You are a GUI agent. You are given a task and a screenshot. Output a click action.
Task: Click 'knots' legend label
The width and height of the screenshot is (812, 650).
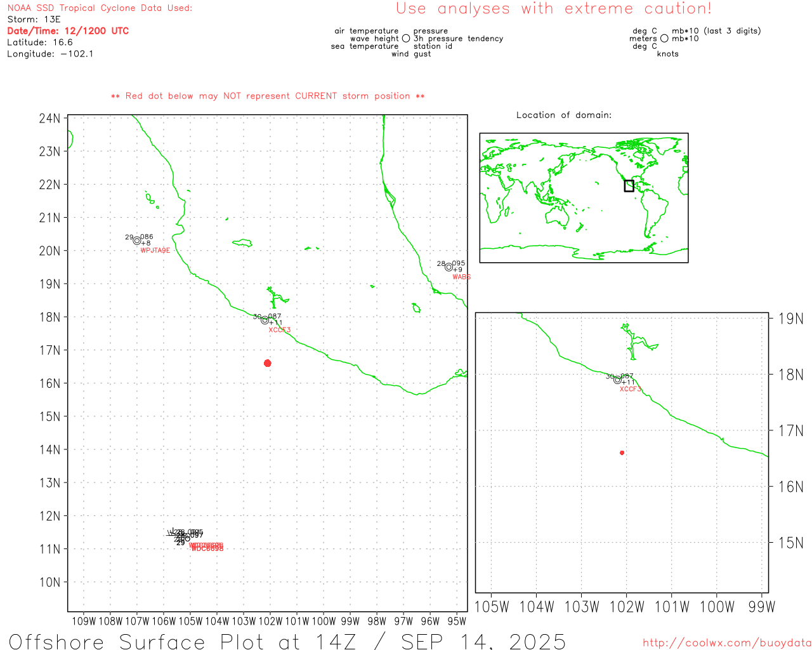coord(667,54)
